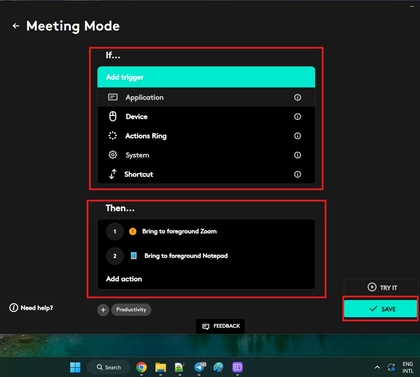Open info for the Actions Ring trigger

(297, 136)
